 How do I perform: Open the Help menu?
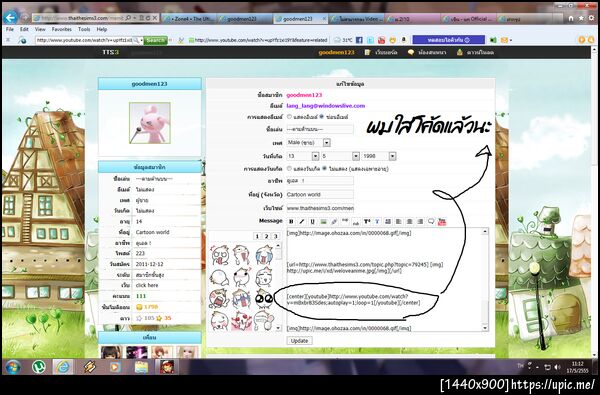(101, 29)
